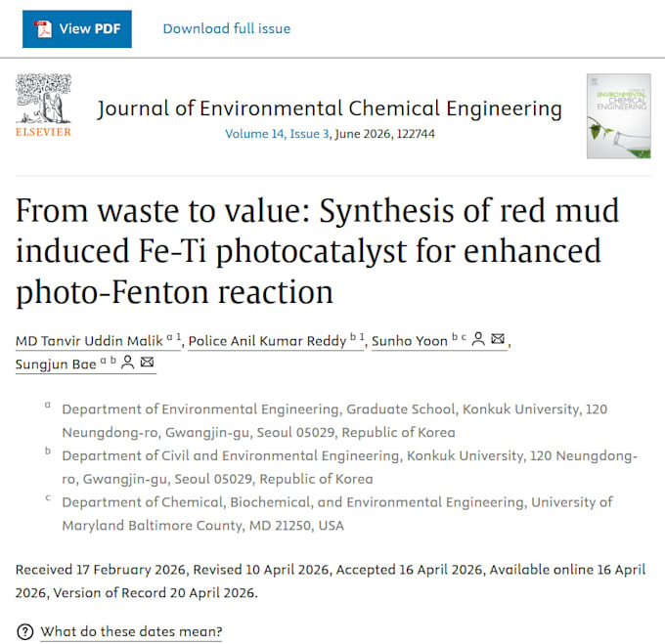
Task: Click Sunho Yoon's email envelope icon
Action: pos(498,338)
